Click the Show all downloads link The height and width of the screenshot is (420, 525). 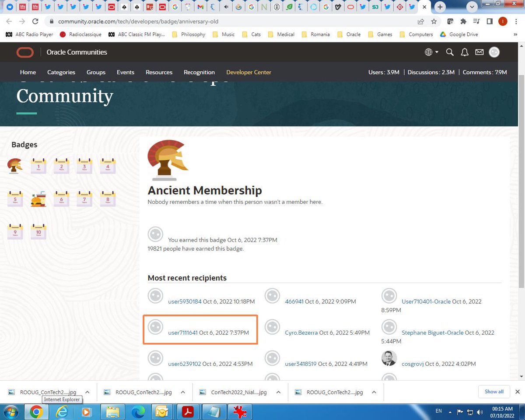(x=494, y=392)
